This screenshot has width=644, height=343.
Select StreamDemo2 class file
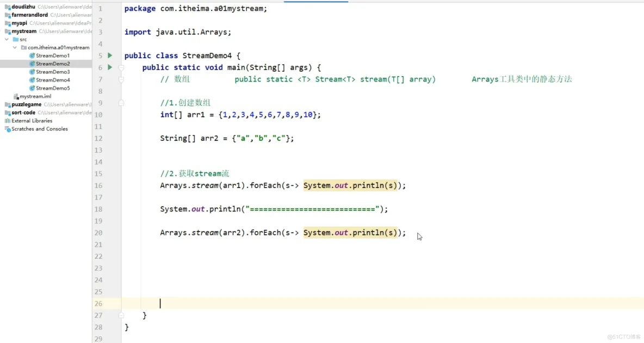coord(53,64)
